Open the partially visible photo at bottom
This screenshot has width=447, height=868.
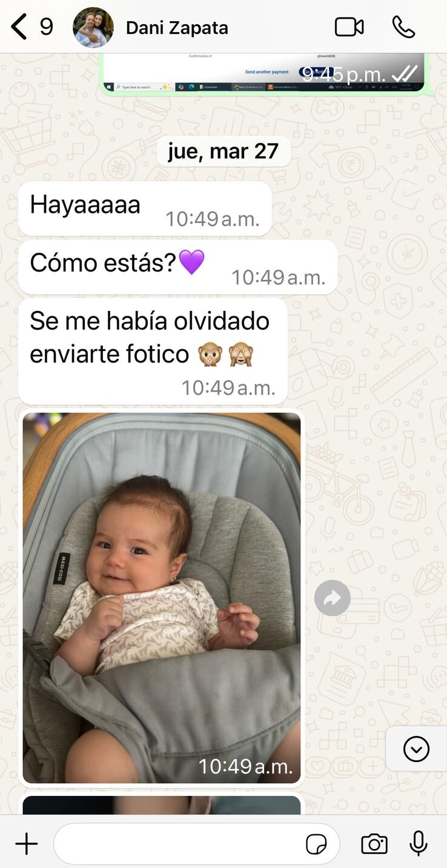click(162, 805)
